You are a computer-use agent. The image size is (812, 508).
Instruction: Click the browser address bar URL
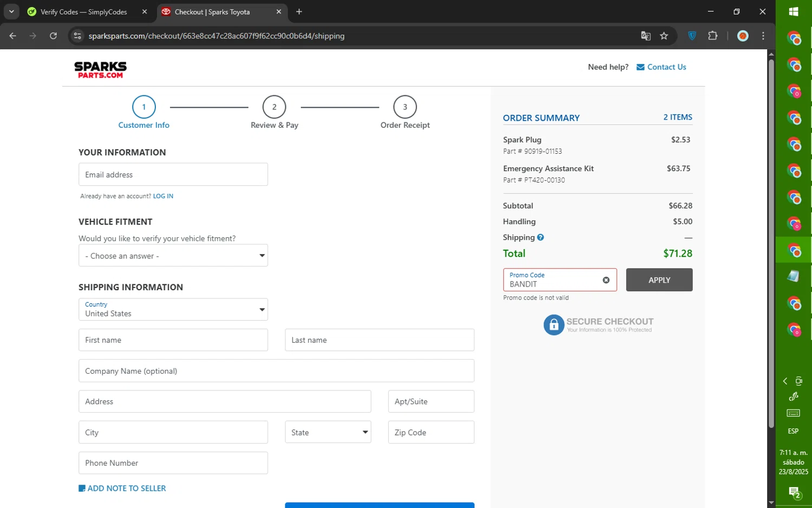point(217,36)
